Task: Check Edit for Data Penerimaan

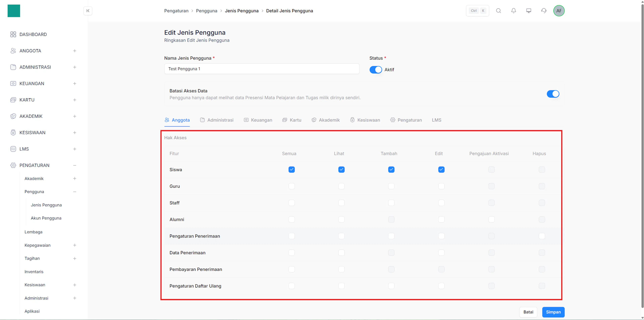Action: (441, 253)
